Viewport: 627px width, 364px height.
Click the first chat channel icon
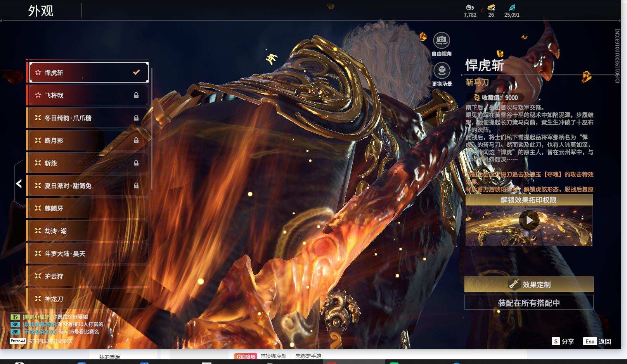point(15,317)
